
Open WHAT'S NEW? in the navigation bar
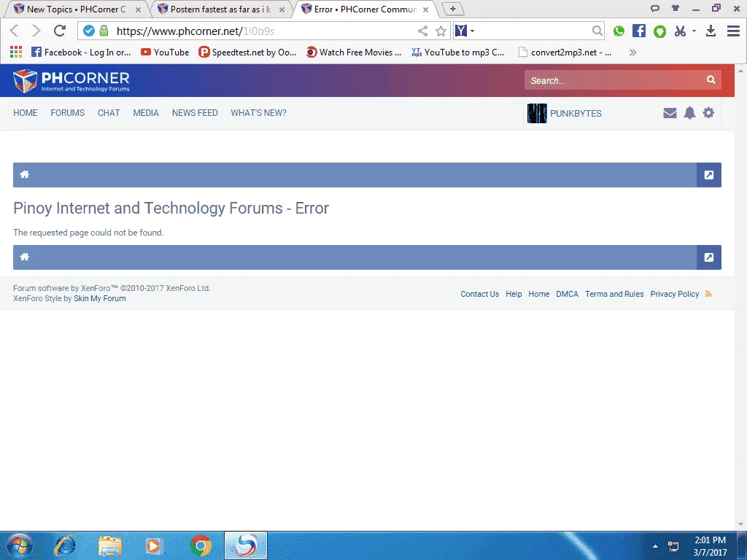(x=259, y=113)
